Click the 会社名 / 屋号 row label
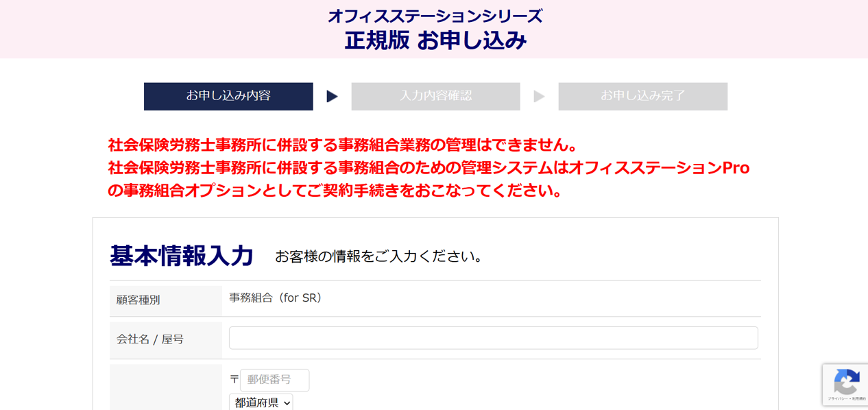Image resolution: width=868 pixels, height=410 pixels. click(x=150, y=339)
